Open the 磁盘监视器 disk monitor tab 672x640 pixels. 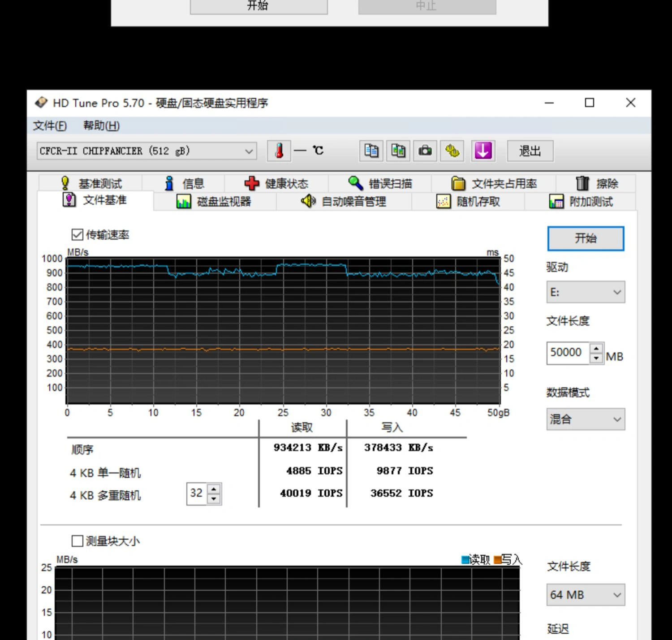pyautogui.click(x=214, y=202)
